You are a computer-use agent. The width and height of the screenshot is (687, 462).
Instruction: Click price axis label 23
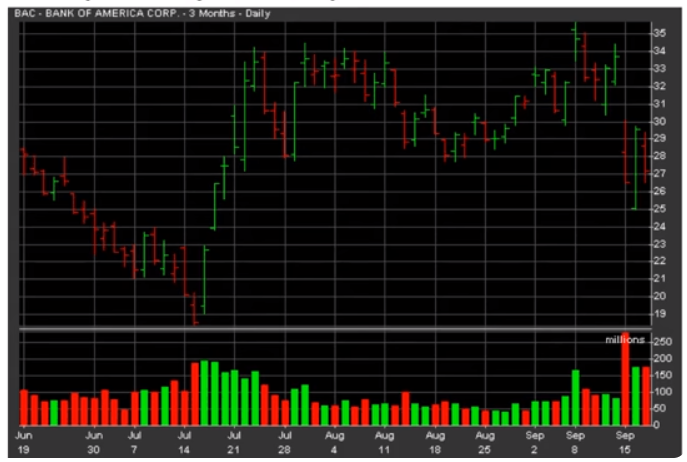(x=660, y=244)
